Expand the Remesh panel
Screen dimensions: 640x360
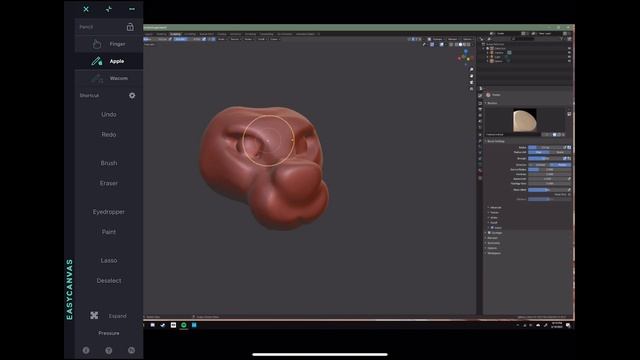[x=492, y=238]
